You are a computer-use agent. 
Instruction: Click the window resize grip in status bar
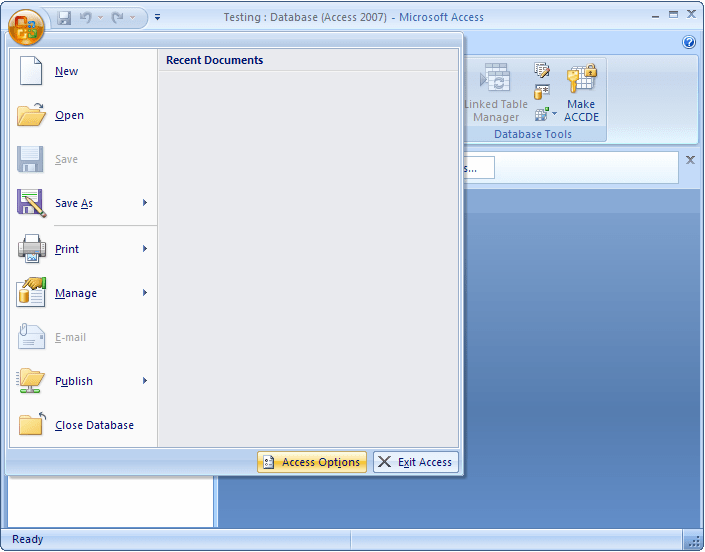[693, 541]
